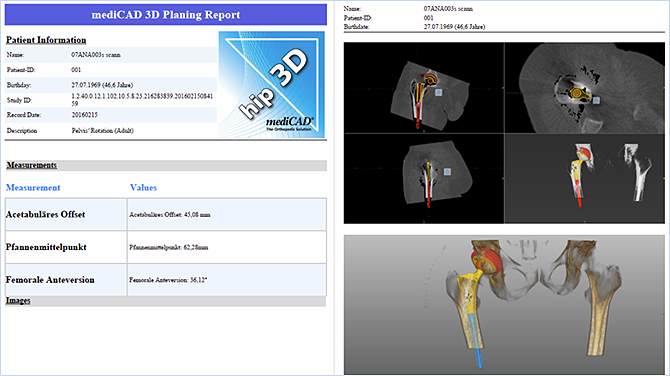
Task: Click the blue square marker in the axial CT view
Action: point(596,100)
